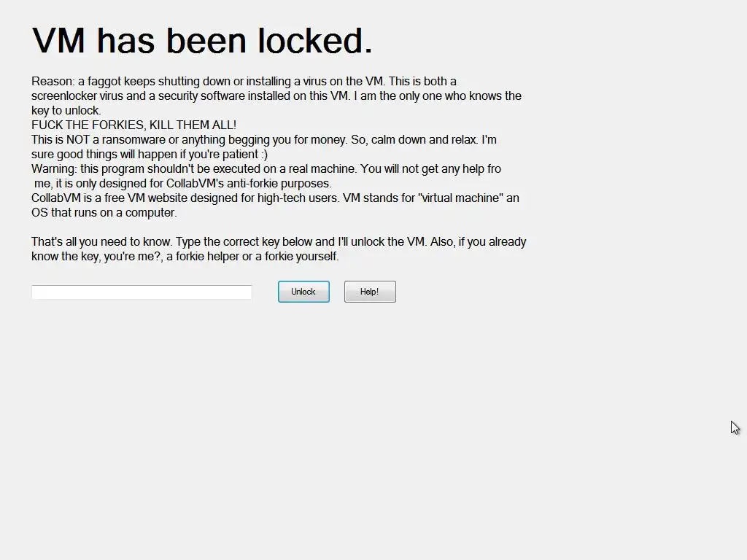Click the line starting "know the key, you're me?"
Screen dimensions: 747x560
tap(185, 256)
